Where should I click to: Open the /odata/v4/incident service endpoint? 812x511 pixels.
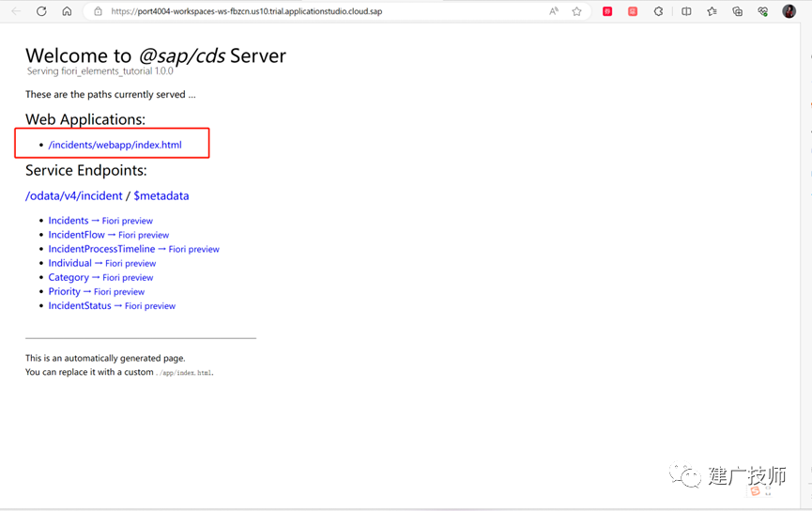pyautogui.click(x=73, y=196)
